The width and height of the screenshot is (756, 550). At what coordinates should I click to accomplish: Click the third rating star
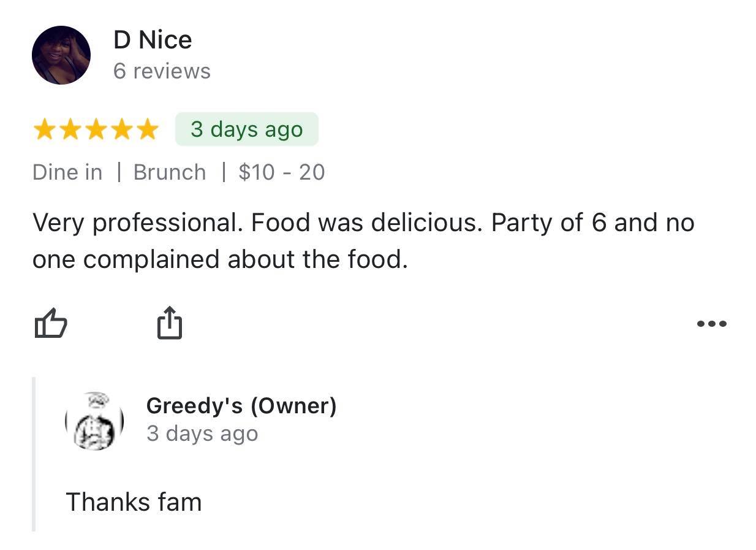tap(96, 130)
